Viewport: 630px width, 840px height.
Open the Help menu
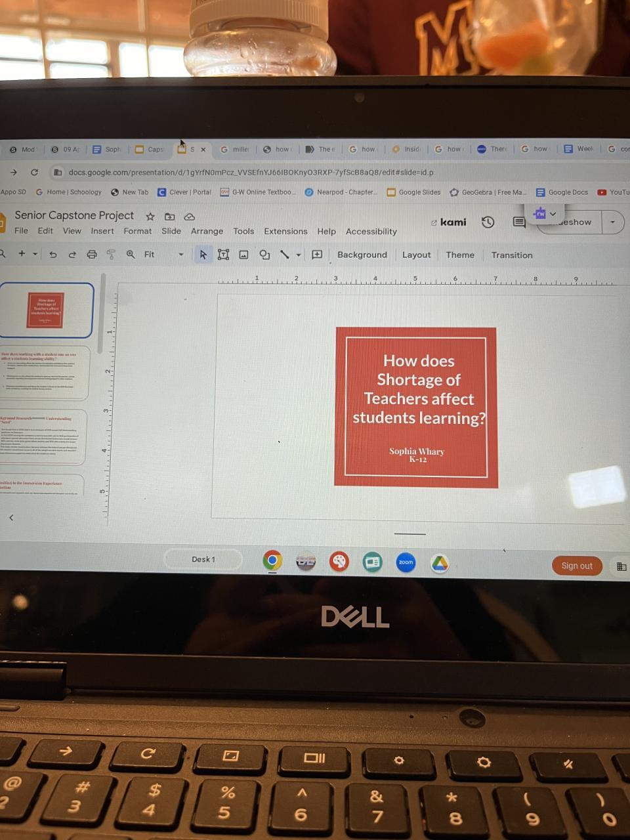pyautogui.click(x=326, y=231)
